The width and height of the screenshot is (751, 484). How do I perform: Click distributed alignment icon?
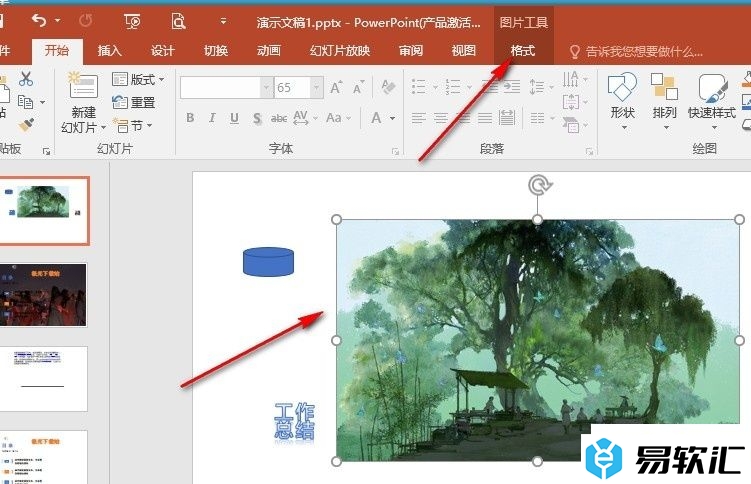point(507,118)
